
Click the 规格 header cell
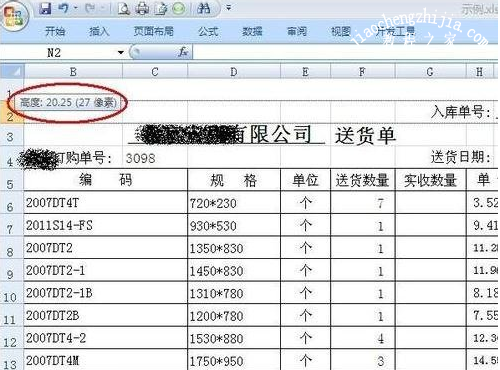[234, 180]
